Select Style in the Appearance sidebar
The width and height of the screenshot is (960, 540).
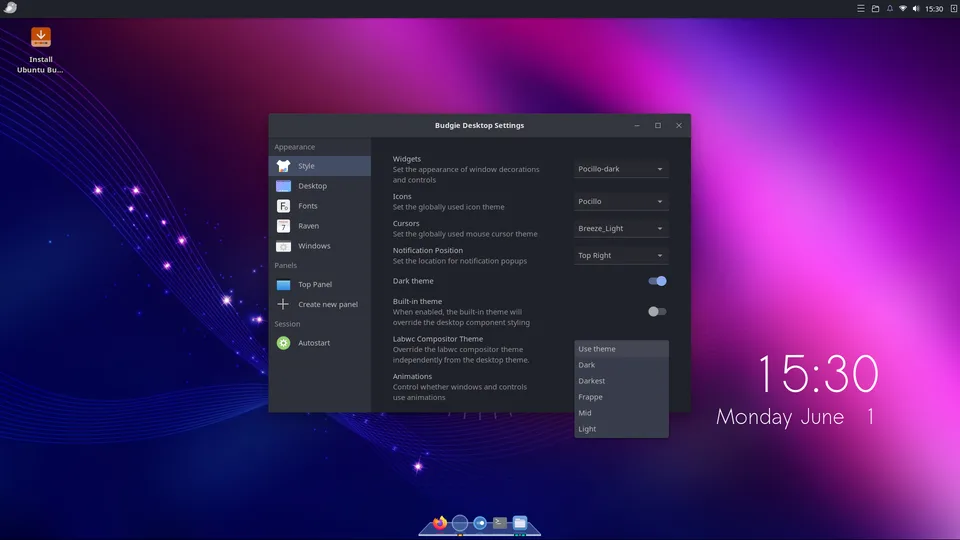point(320,166)
